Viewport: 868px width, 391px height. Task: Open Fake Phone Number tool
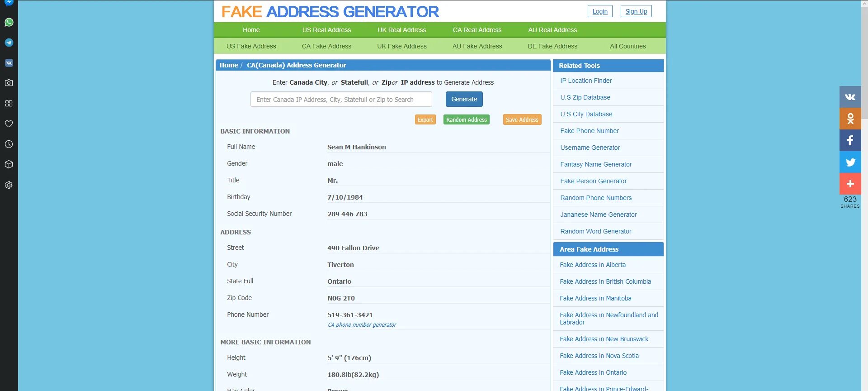[590, 131]
